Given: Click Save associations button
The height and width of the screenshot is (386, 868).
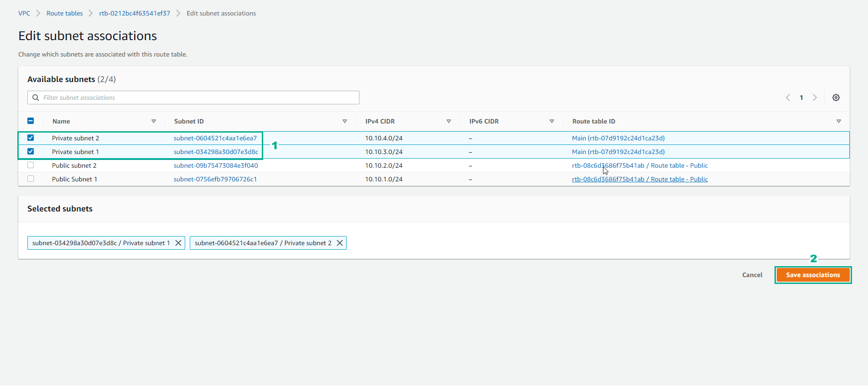Looking at the screenshot, I should 813,275.
